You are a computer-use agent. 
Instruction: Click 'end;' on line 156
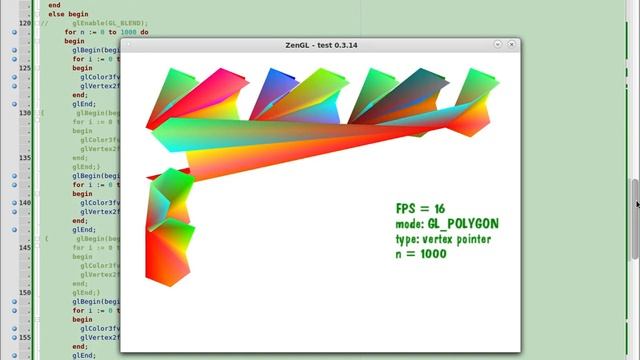click(80, 347)
